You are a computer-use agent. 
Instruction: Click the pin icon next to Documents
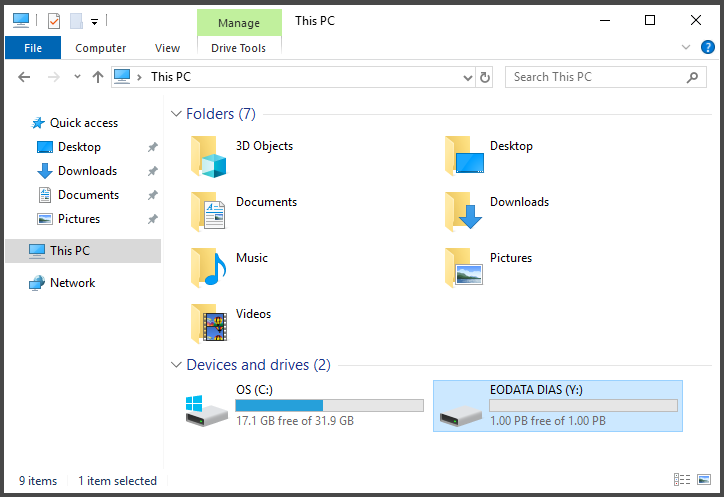point(152,195)
